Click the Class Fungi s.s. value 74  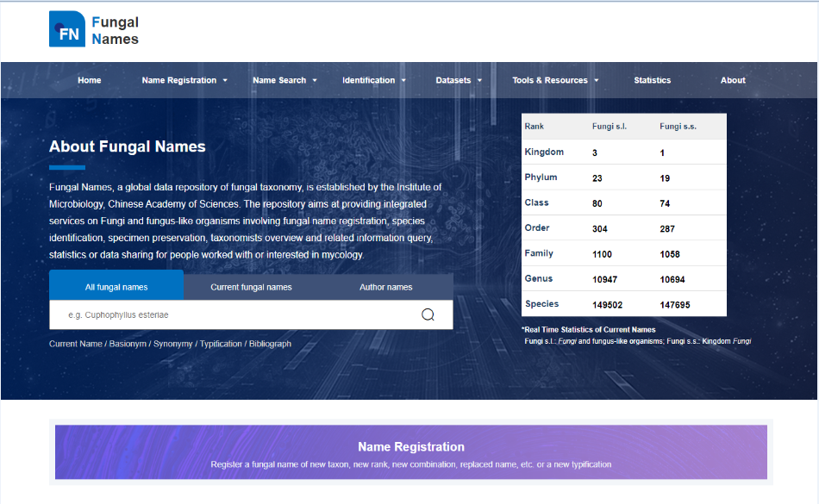(x=665, y=203)
